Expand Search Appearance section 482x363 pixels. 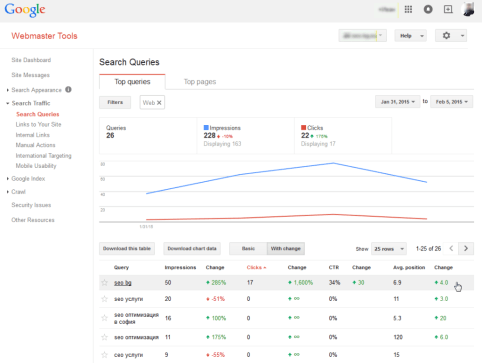pos(7,90)
